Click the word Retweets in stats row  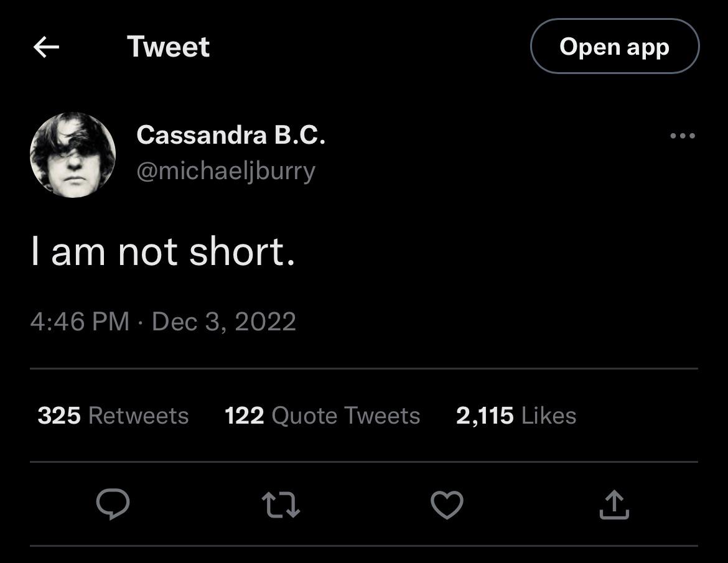(x=138, y=416)
